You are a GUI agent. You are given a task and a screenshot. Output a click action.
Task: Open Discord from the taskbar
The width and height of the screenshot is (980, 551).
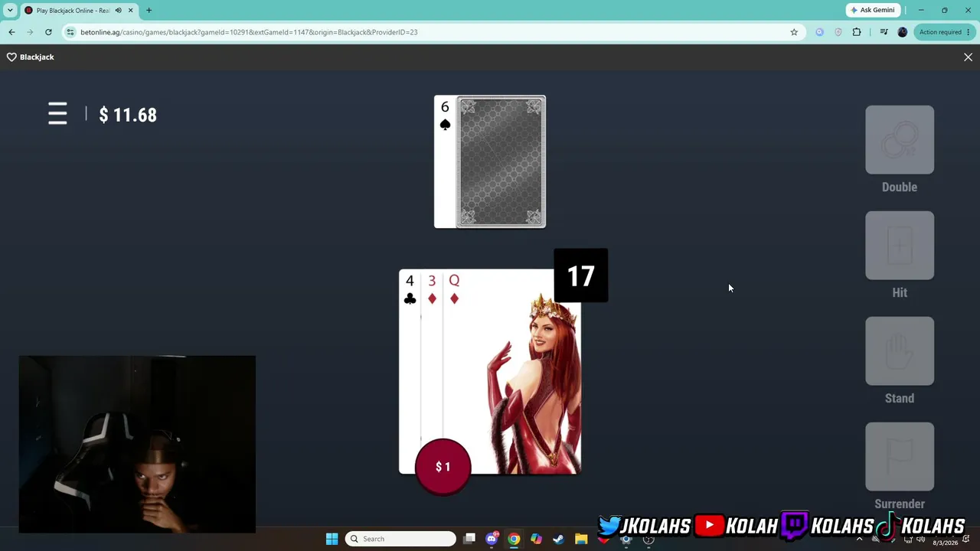pos(492,539)
